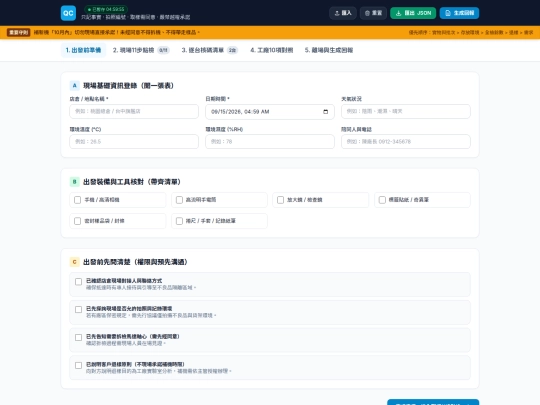Click the orange section C letter badge
The width and height of the screenshot is (540, 405).
[74, 262]
